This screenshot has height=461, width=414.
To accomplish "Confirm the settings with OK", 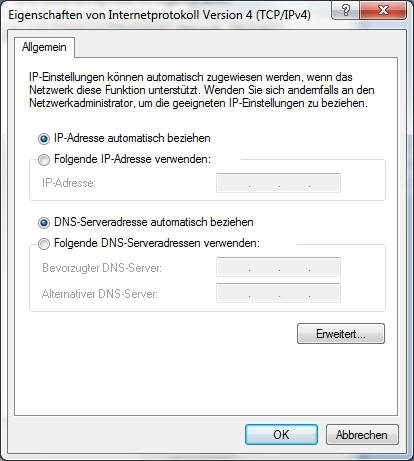I will (281, 435).
